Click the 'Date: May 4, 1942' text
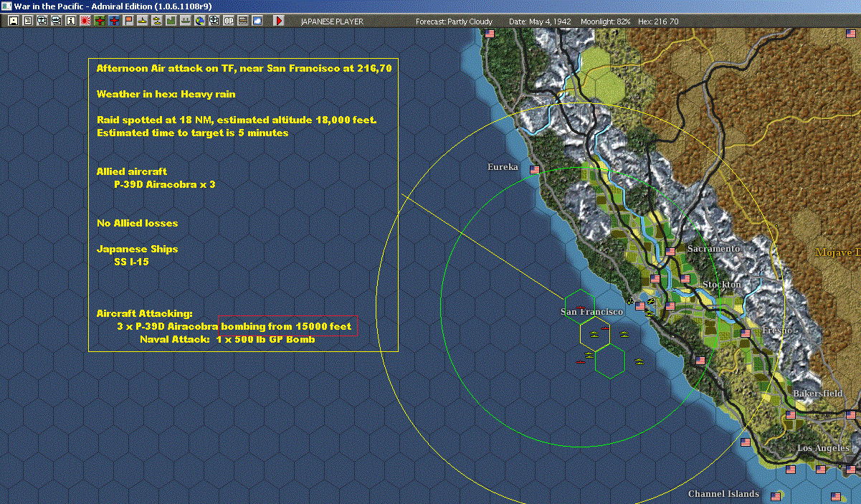Screen dimensions: 861x504 pos(540,22)
